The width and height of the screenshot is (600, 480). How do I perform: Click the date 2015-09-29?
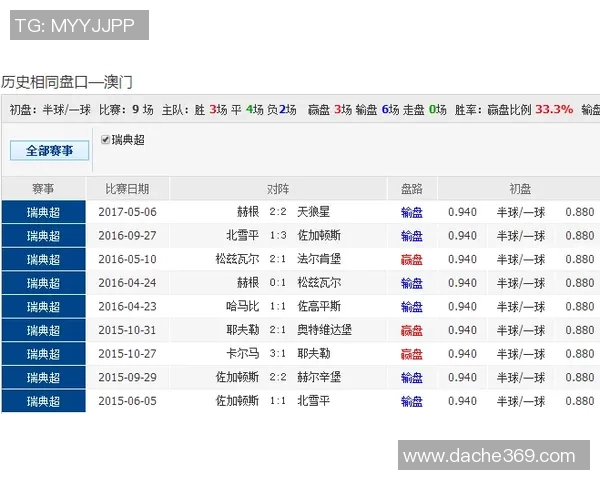pos(127,378)
